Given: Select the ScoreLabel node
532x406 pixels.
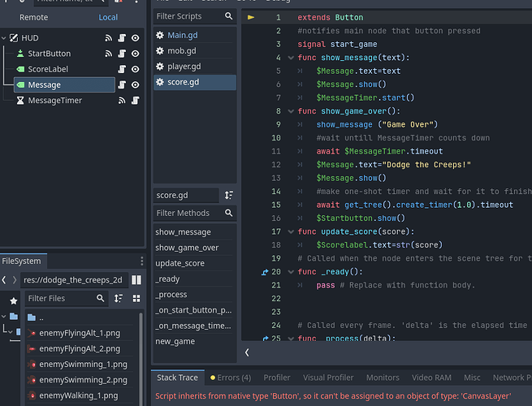Looking at the screenshot, I should coord(48,69).
